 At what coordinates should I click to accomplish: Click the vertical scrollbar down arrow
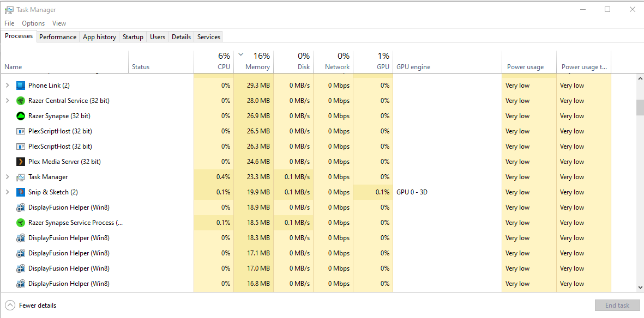click(x=640, y=288)
